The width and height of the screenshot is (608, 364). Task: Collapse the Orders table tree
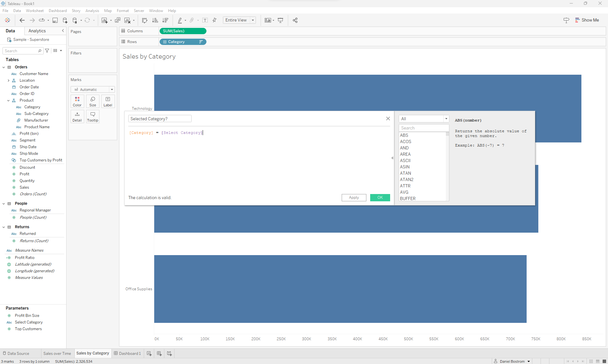point(4,67)
